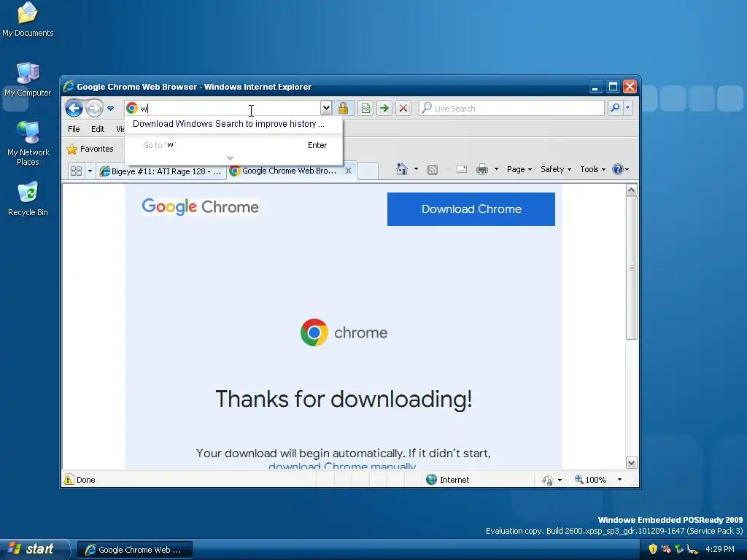
Task: Open the Tools menu
Action: click(592, 169)
